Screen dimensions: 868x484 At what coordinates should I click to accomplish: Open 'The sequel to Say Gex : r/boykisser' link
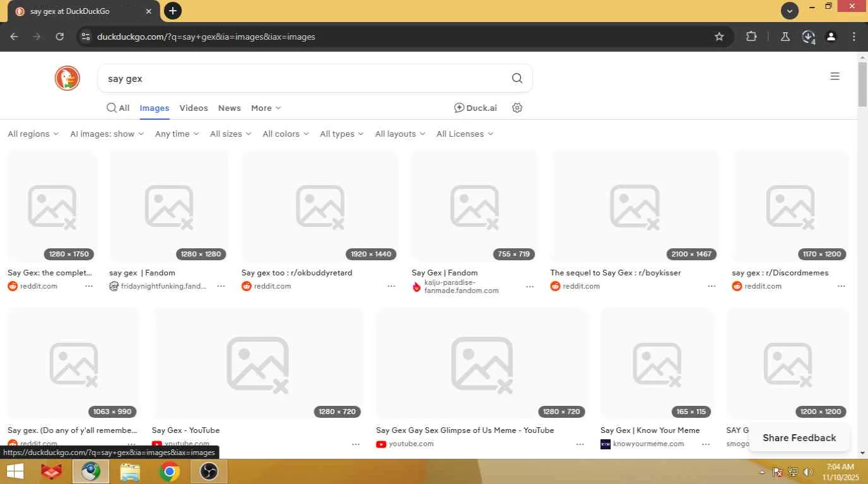click(x=616, y=273)
